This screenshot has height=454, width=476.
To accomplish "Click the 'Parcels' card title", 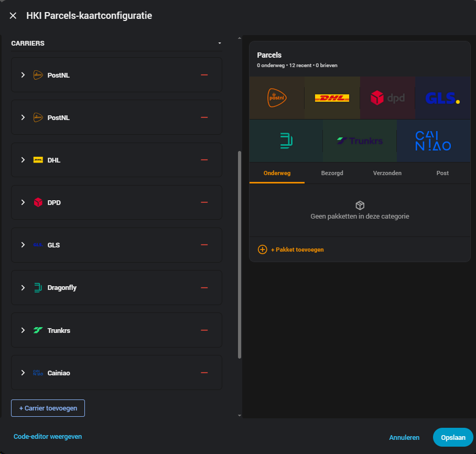I will pyautogui.click(x=269, y=55).
